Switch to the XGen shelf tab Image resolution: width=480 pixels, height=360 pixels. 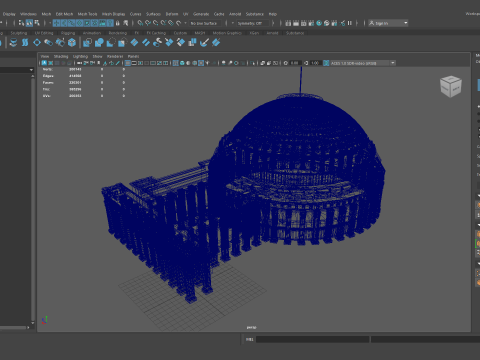tap(254, 33)
